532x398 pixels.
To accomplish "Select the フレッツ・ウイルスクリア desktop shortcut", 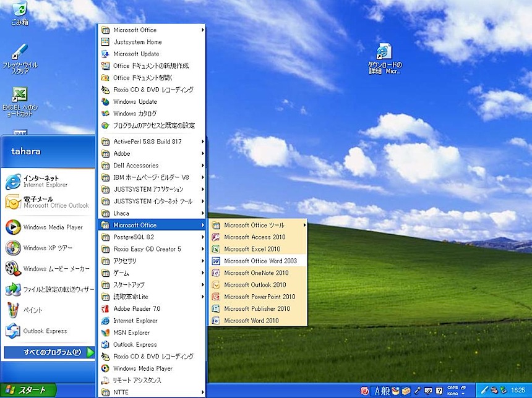I will coord(20,59).
